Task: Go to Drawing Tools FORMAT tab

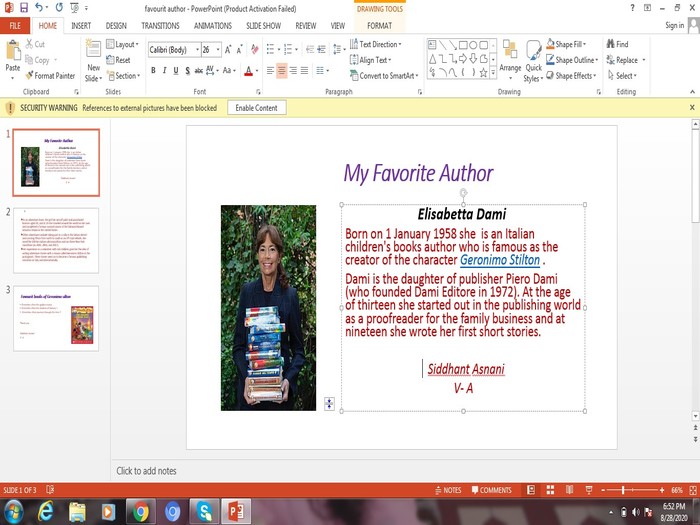Action: (379, 25)
